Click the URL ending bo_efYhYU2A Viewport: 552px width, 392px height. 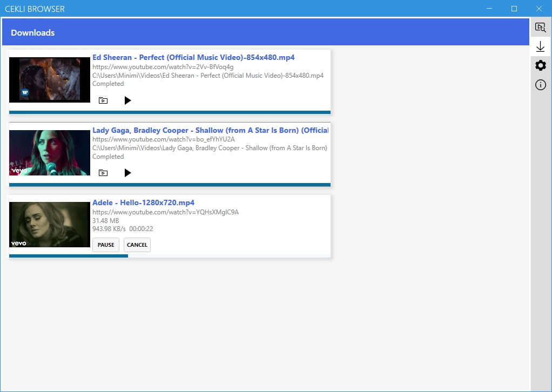pos(164,139)
